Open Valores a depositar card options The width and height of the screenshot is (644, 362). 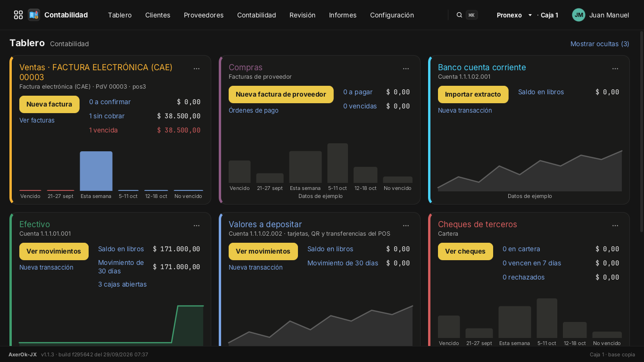pos(406,225)
